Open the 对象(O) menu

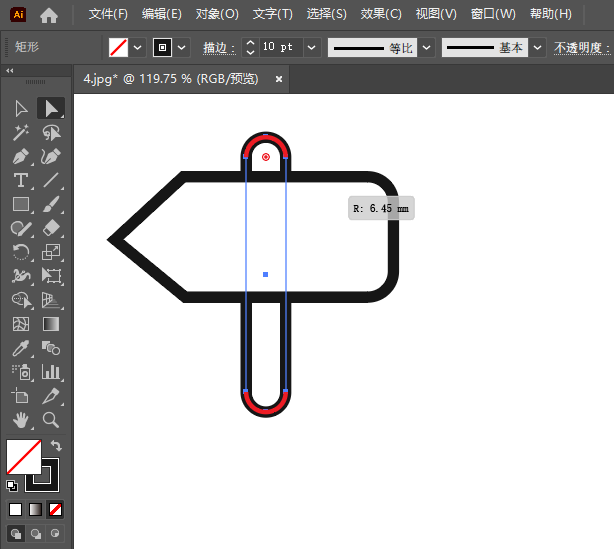click(x=217, y=14)
